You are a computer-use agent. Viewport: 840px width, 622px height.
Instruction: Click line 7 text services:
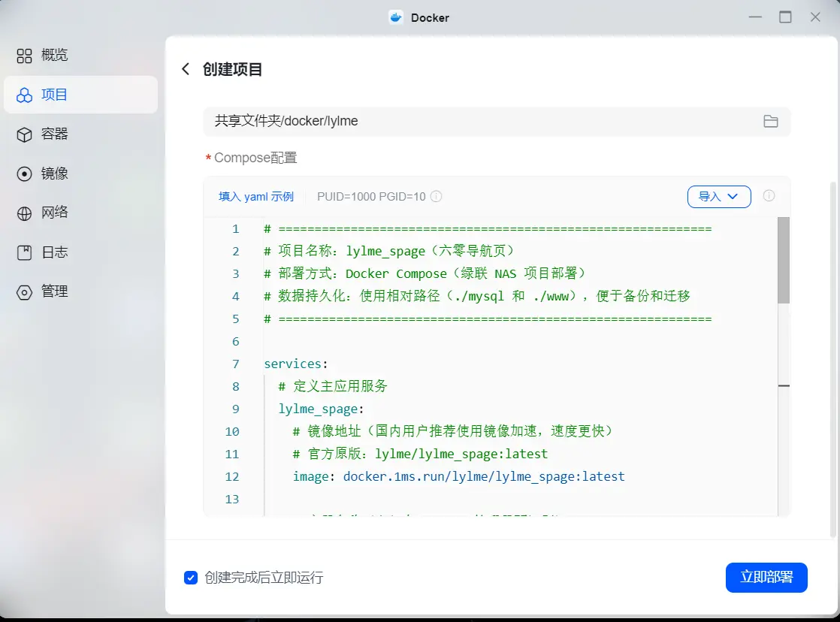point(296,364)
